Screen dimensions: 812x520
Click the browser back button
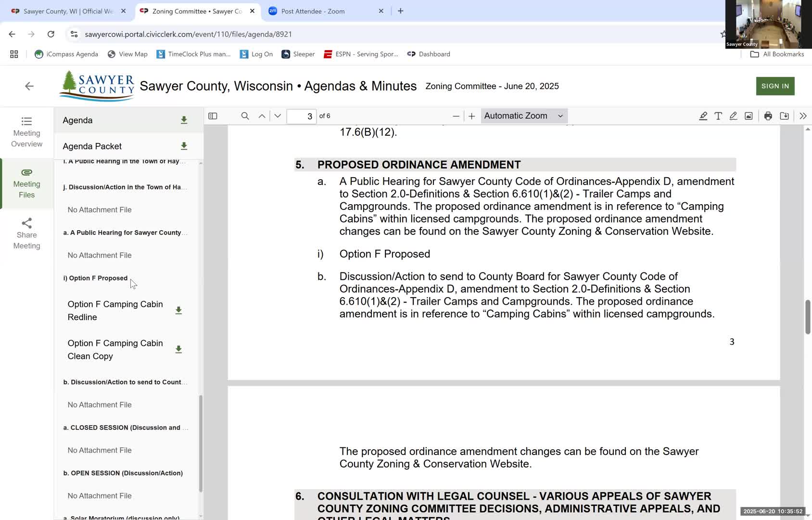pyautogui.click(x=12, y=34)
